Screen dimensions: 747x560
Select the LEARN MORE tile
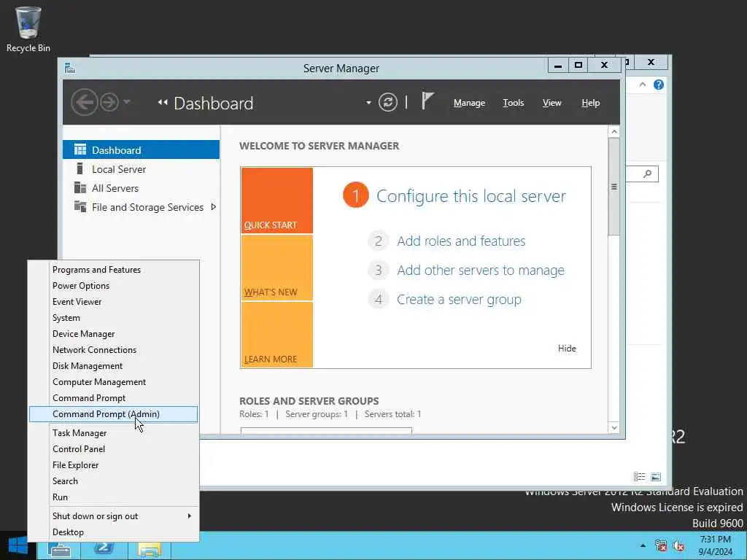point(276,335)
